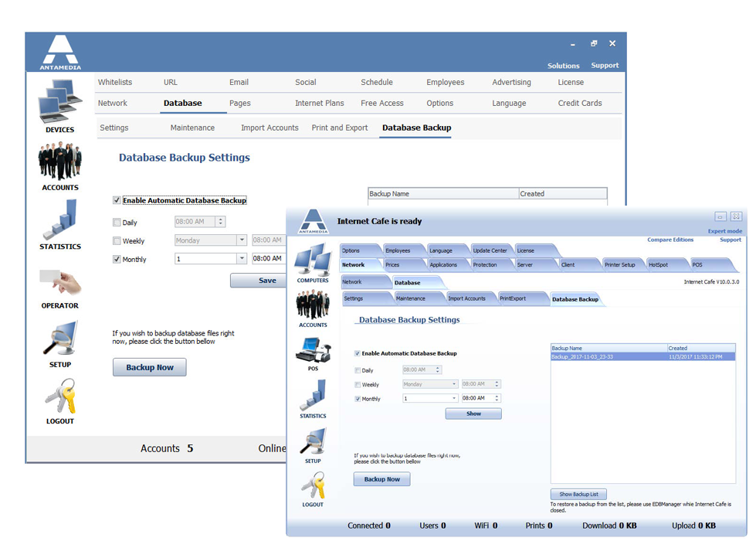The height and width of the screenshot is (548, 756).
Task: Click Expert mode link in Internet Cafe
Action: pyautogui.click(x=724, y=232)
